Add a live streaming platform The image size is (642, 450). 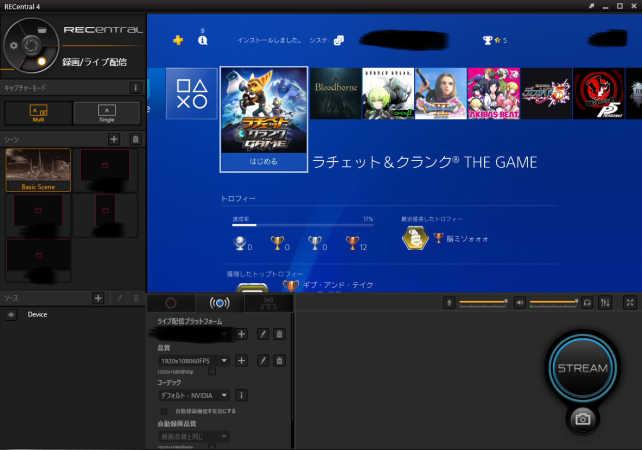tap(242, 334)
